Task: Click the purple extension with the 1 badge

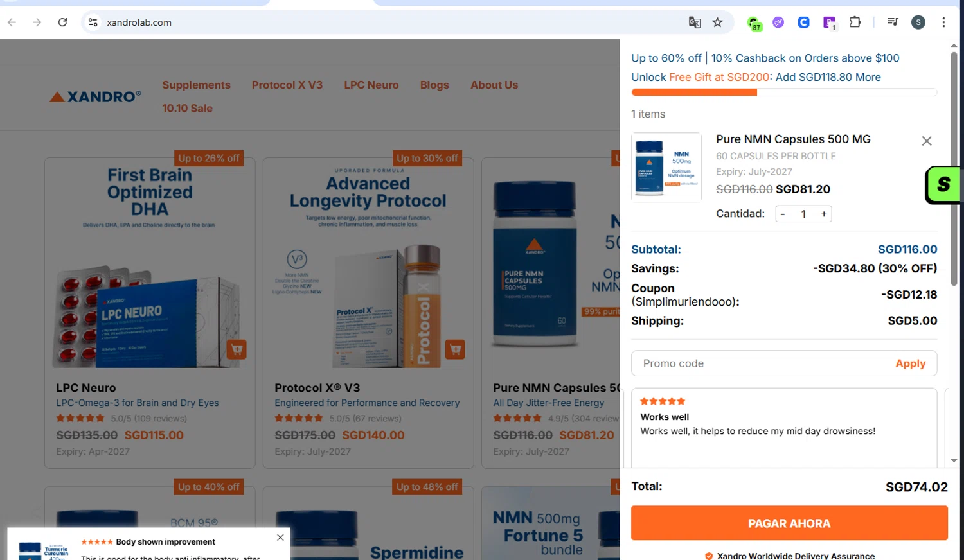Action: [830, 24]
